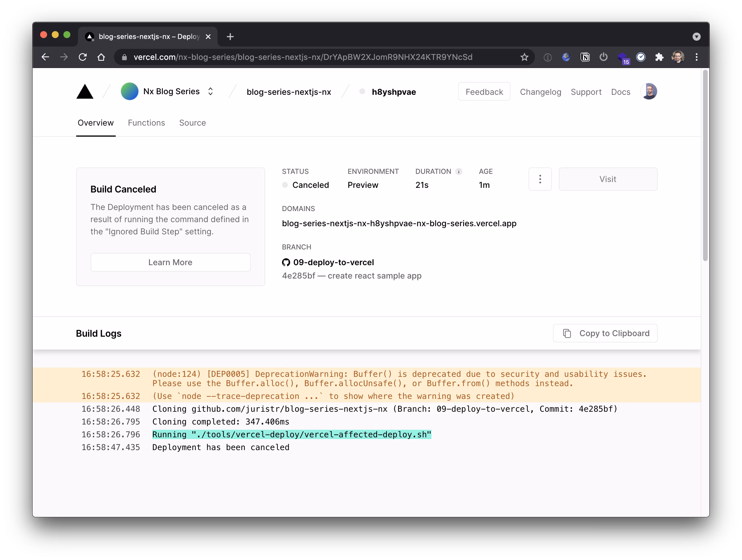Copy build logs to clipboard
This screenshot has width=742, height=560.
tap(605, 333)
